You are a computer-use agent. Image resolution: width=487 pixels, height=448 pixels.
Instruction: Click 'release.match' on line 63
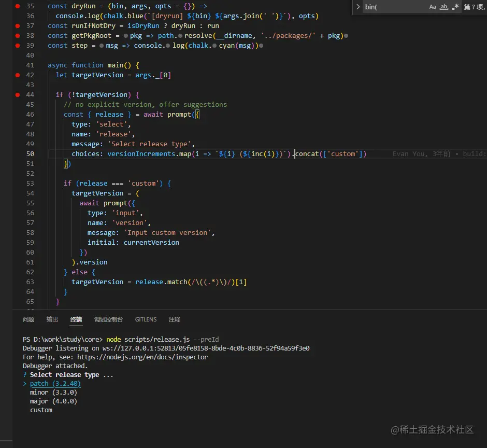point(161,282)
